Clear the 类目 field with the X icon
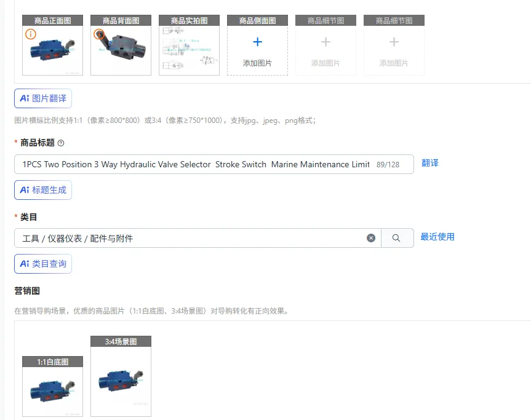531x420 pixels. [x=371, y=238]
